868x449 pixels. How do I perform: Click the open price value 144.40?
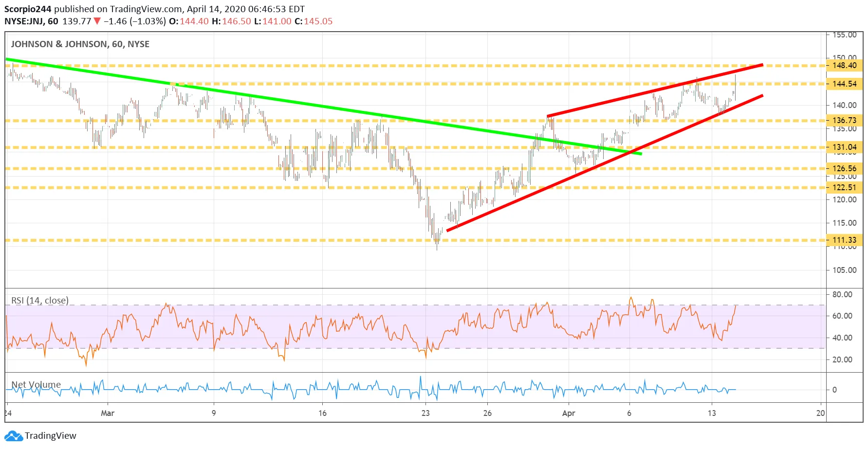[194, 21]
